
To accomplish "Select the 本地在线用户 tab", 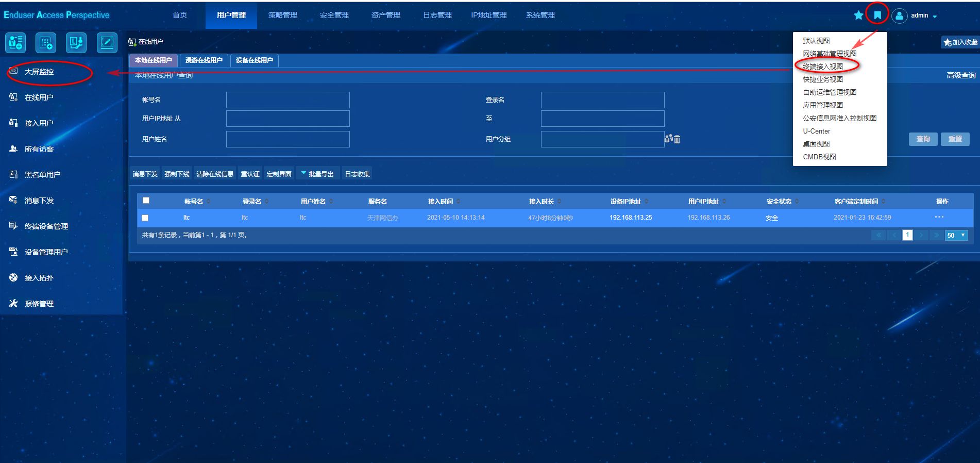I will click(x=154, y=60).
